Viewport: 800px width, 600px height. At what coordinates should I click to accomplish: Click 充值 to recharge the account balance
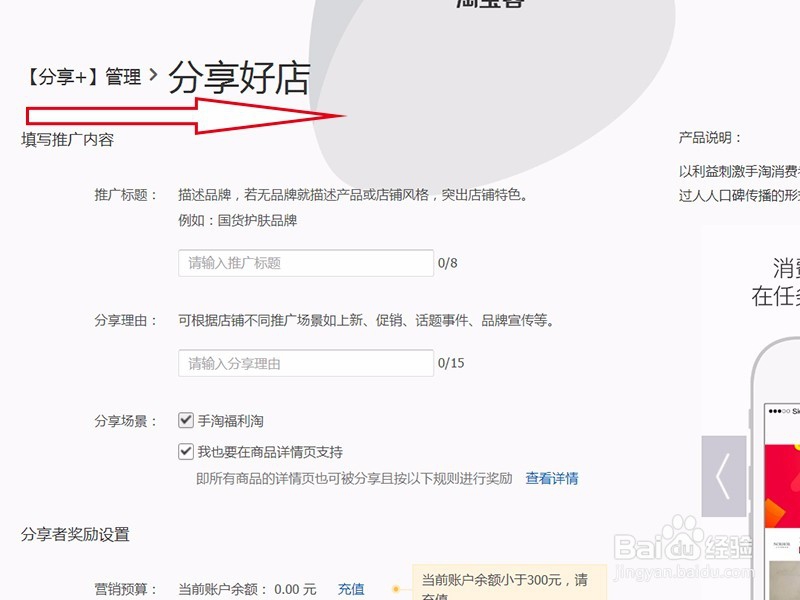[x=351, y=588]
